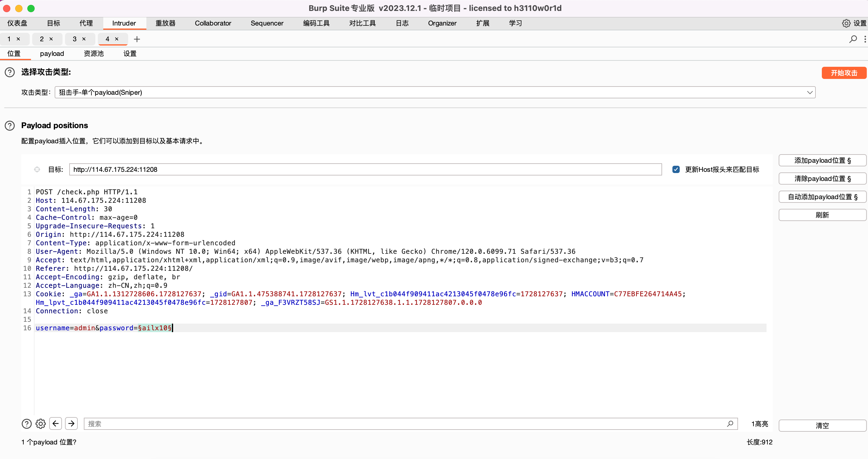Click the help icon beside Payload positions
868x459 pixels.
pyautogui.click(x=10, y=126)
